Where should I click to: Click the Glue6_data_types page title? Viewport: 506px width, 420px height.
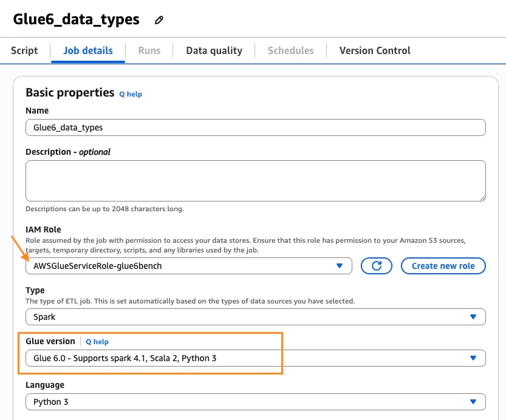click(76, 19)
